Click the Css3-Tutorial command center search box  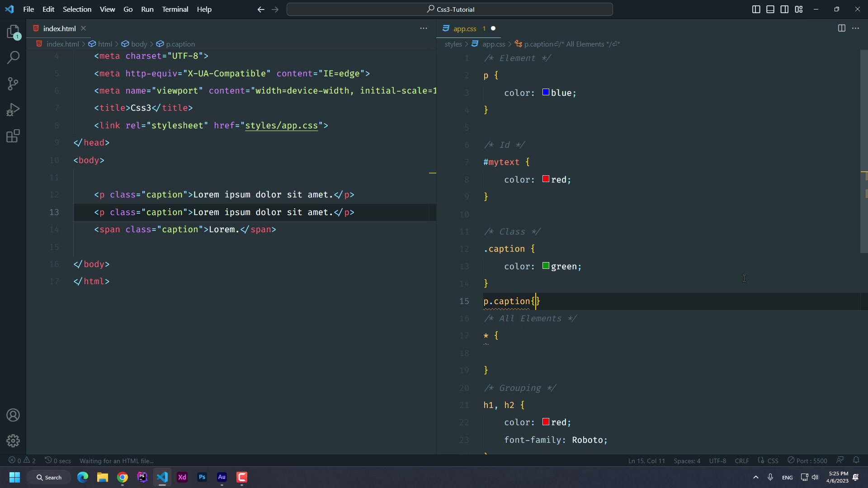(x=450, y=9)
